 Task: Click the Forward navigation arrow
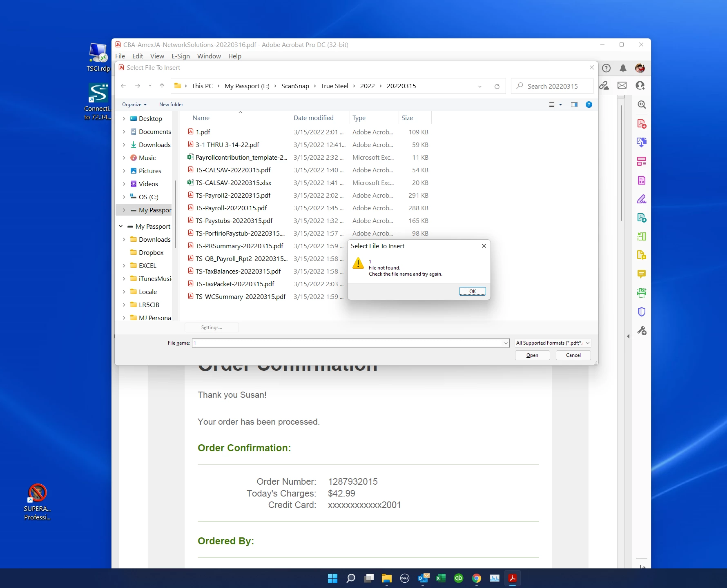click(138, 86)
